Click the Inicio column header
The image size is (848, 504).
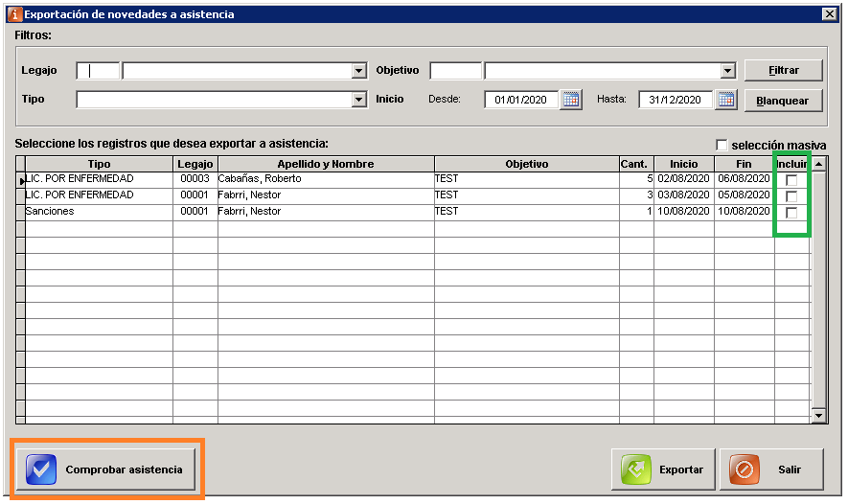(x=684, y=164)
